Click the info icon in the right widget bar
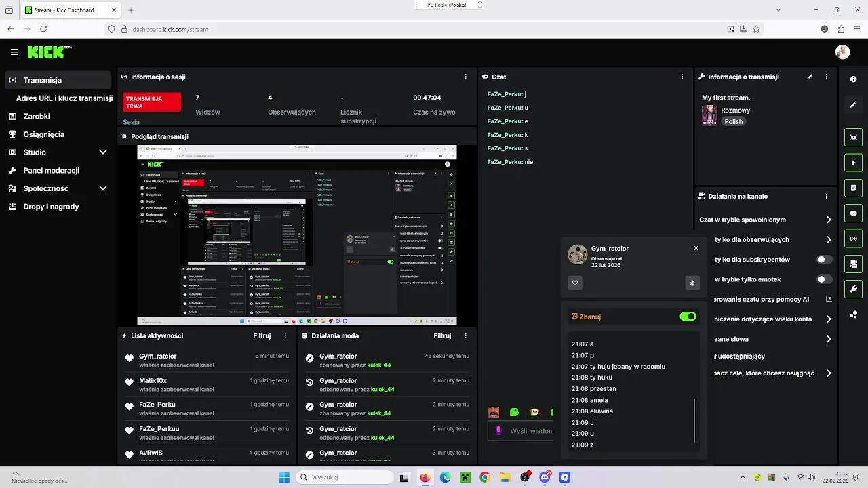This screenshot has width=868, height=488. [853, 79]
